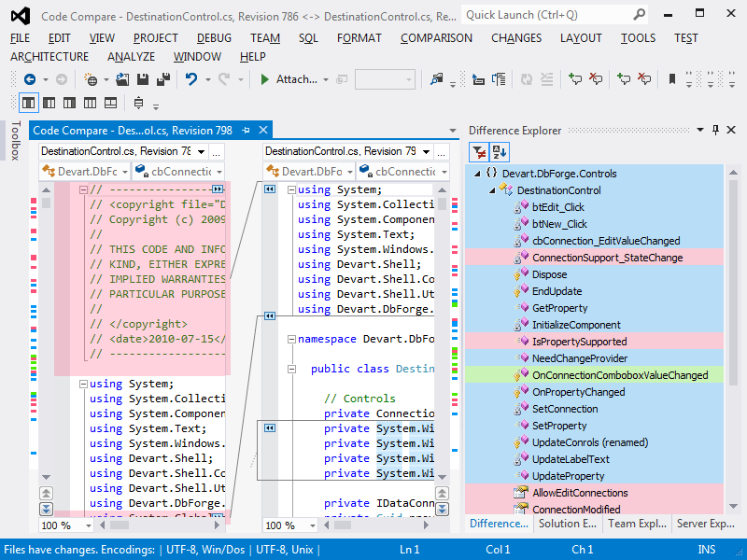Click the filter differences icon in Difference Explorer
Image resolution: width=747 pixels, height=560 pixels.
479,152
